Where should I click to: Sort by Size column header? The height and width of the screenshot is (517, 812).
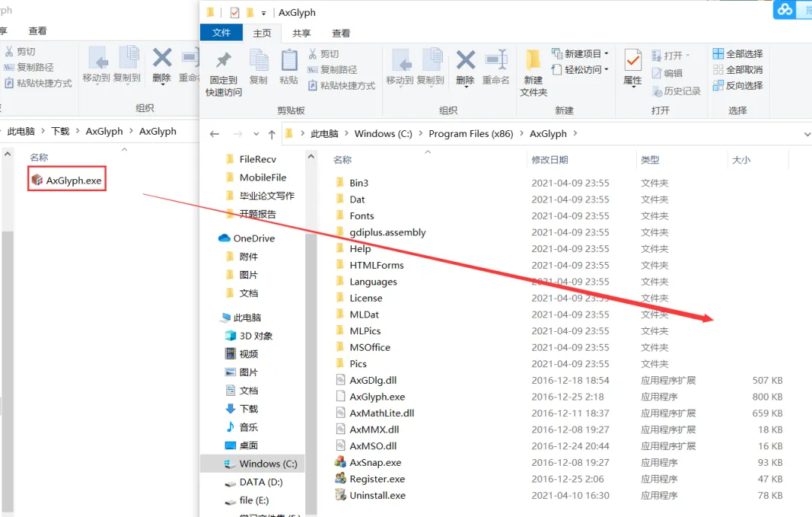(741, 160)
